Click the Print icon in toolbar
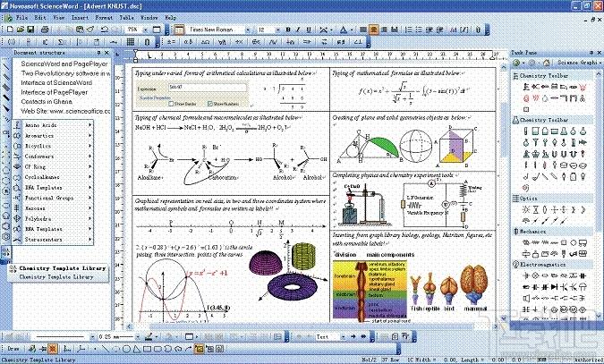 point(45,30)
